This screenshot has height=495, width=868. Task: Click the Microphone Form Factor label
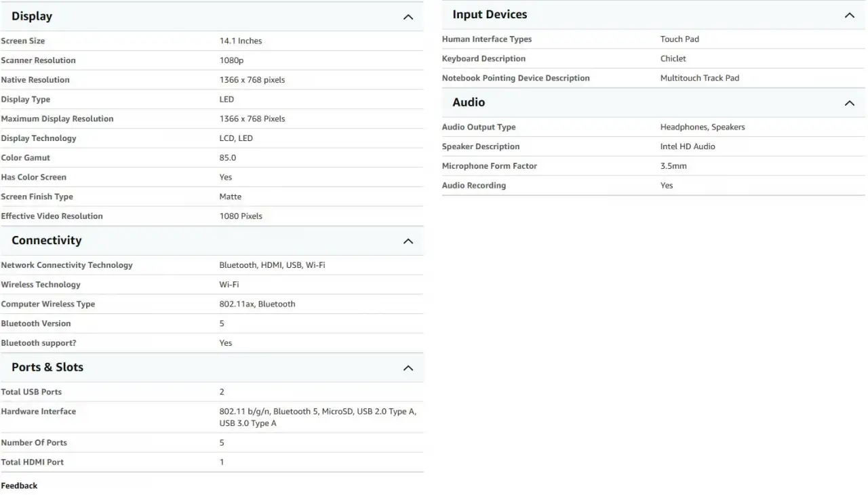[489, 166]
